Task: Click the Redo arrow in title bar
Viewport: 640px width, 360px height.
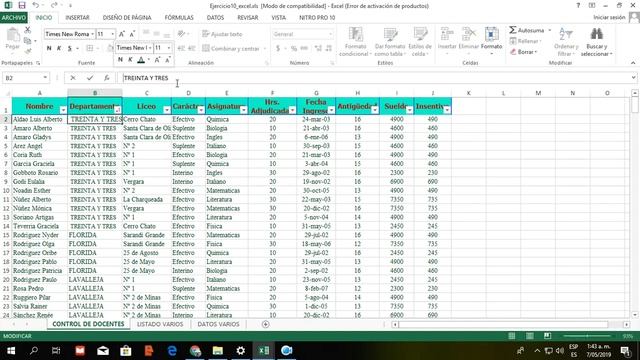Action: [54, 5]
